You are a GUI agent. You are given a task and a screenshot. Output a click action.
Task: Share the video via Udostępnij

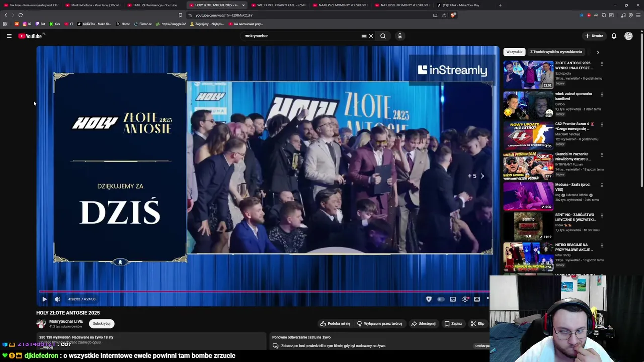point(423,323)
